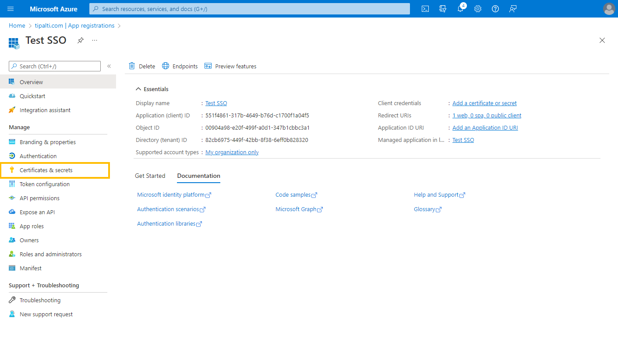
Task: Add a certificate or secret
Action: [484, 103]
